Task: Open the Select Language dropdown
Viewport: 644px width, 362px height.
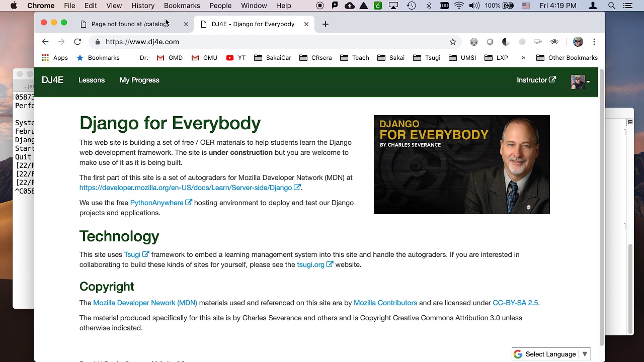Action: tap(551, 354)
